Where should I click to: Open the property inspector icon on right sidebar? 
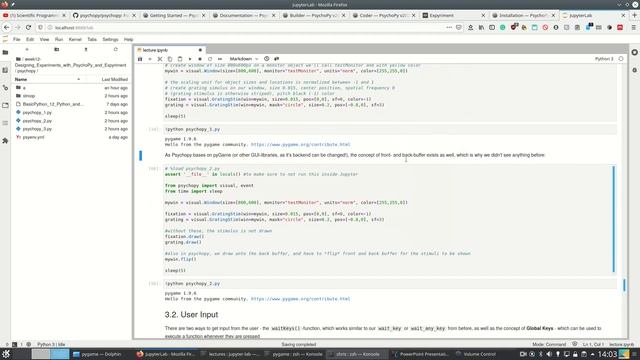634,53
